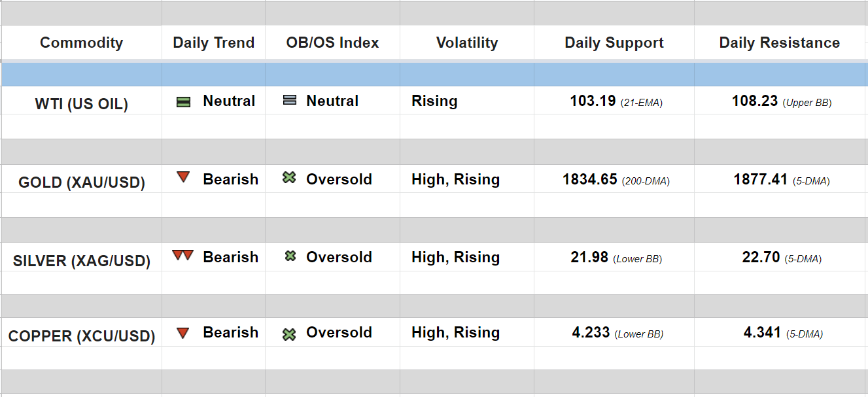The image size is (868, 397).
Task: Select the WTI (US OIL) cell
Action: [x=81, y=104]
